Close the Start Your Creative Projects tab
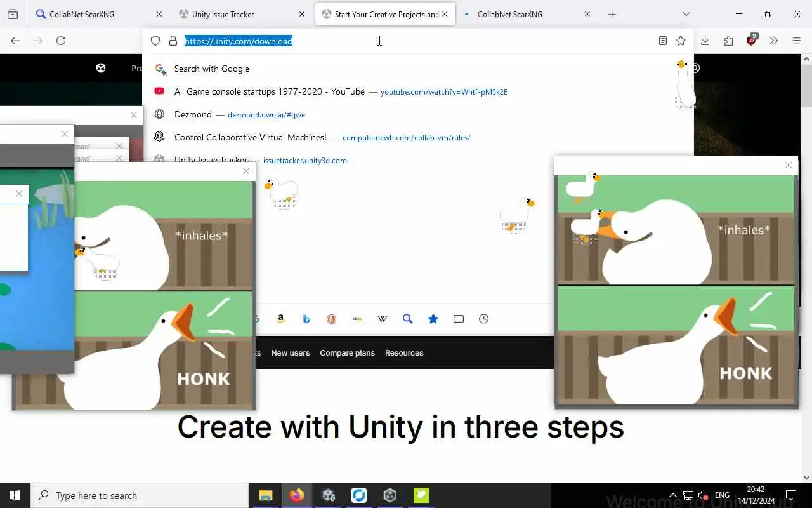The height and width of the screenshot is (508, 812). tap(445, 14)
